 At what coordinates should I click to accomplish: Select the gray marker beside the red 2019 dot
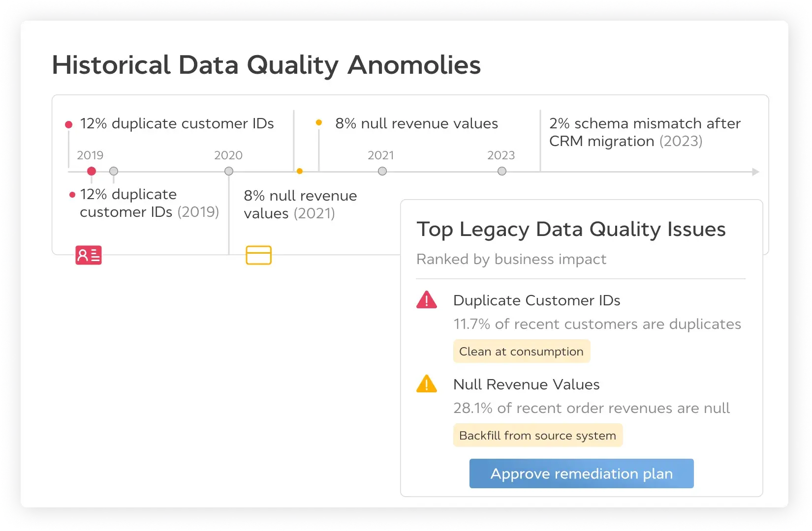pos(114,171)
